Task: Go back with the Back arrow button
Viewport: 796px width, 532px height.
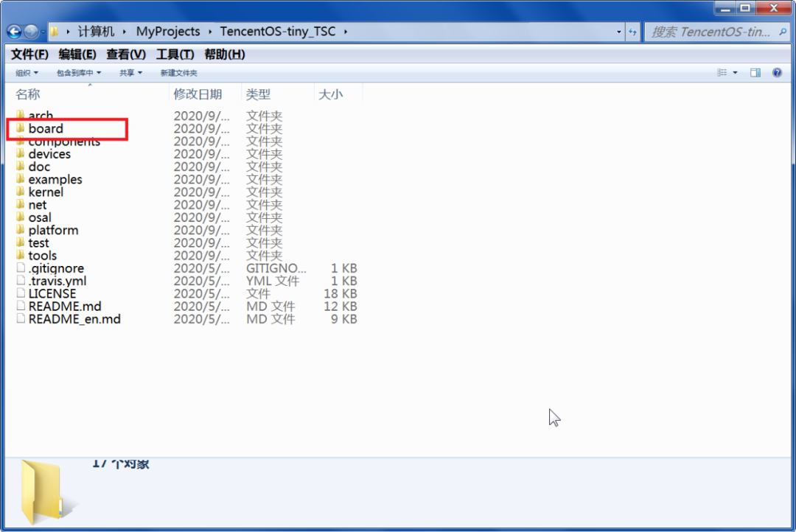Action: [x=14, y=32]
